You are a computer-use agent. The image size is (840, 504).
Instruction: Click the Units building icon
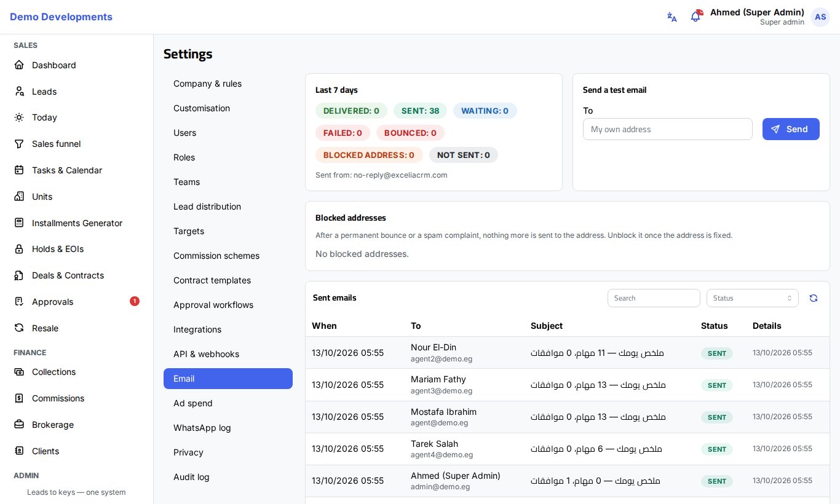19,197
